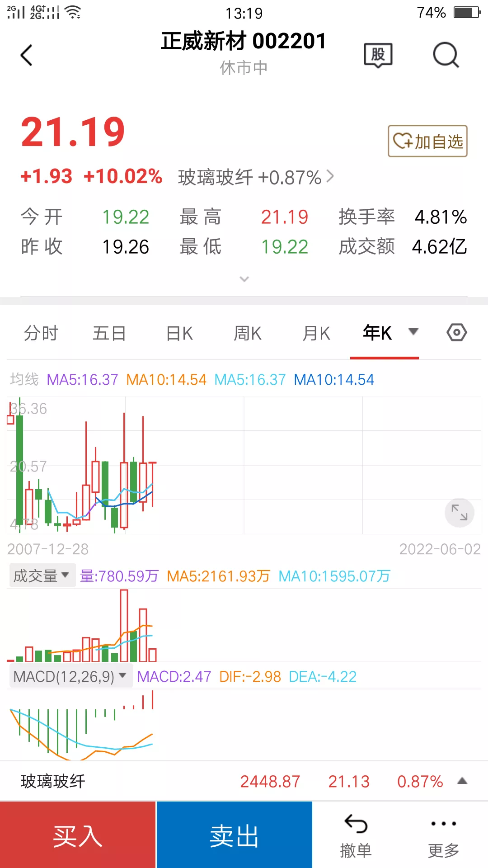Expand chart to fullscreen icon
Viewport: 488px width, 868px height.
click(x=460, y=513)
